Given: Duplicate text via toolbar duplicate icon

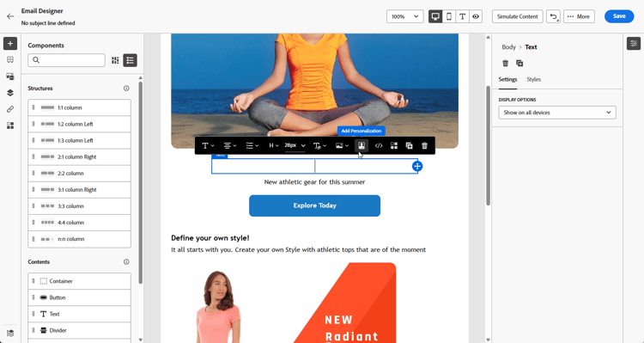Looking at the screenshot, I should pos(409,145).
